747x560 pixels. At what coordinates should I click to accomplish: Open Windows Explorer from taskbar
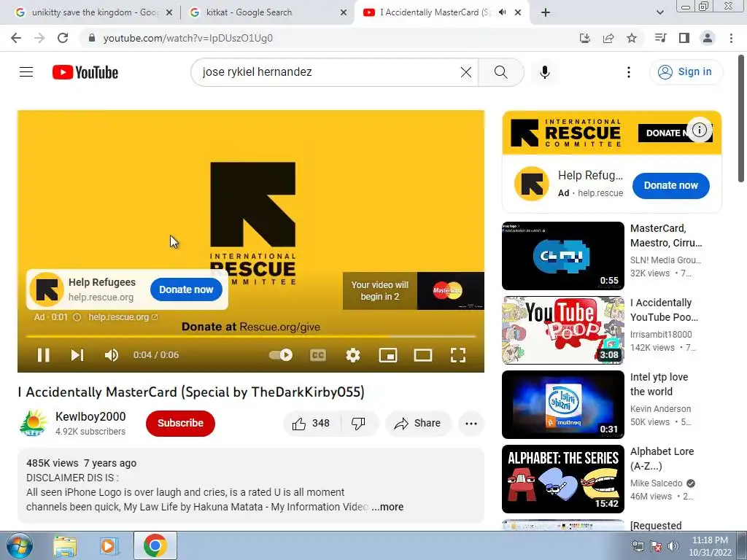click(65, 546)
